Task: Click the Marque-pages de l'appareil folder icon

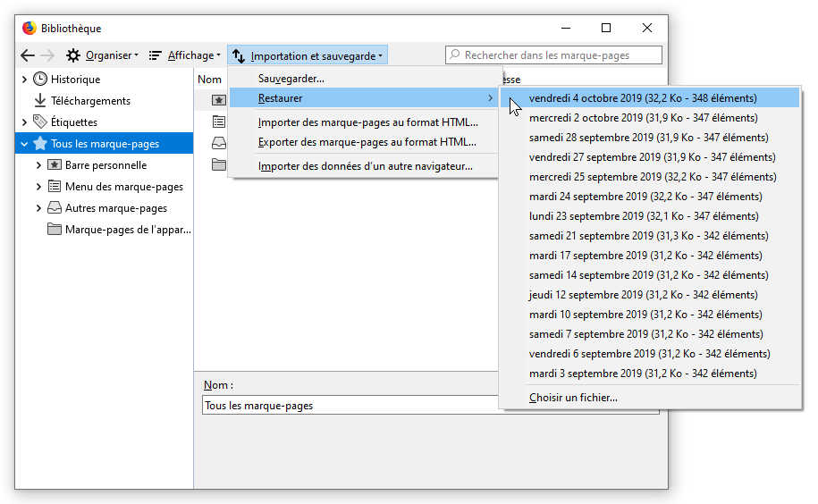Action: coord(55,229)
